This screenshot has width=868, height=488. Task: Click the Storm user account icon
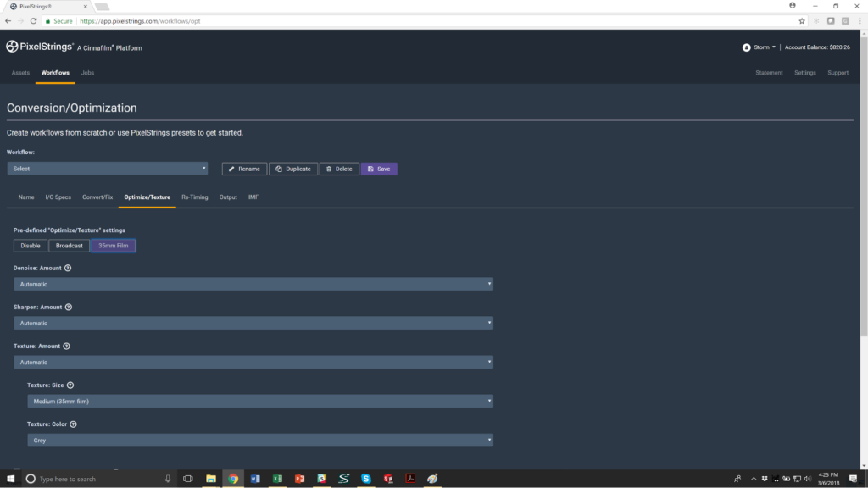tap(746, 47)
